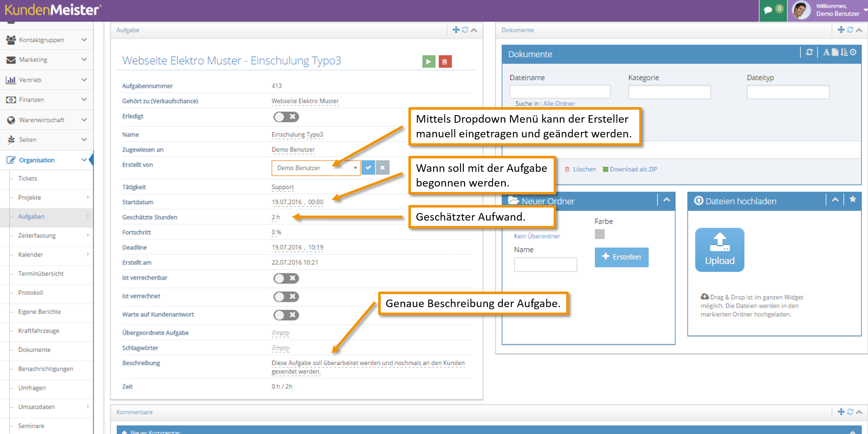The image size is (868, 434).
Task: Refresh the Dokumente panel
Action: coord(809,52)
